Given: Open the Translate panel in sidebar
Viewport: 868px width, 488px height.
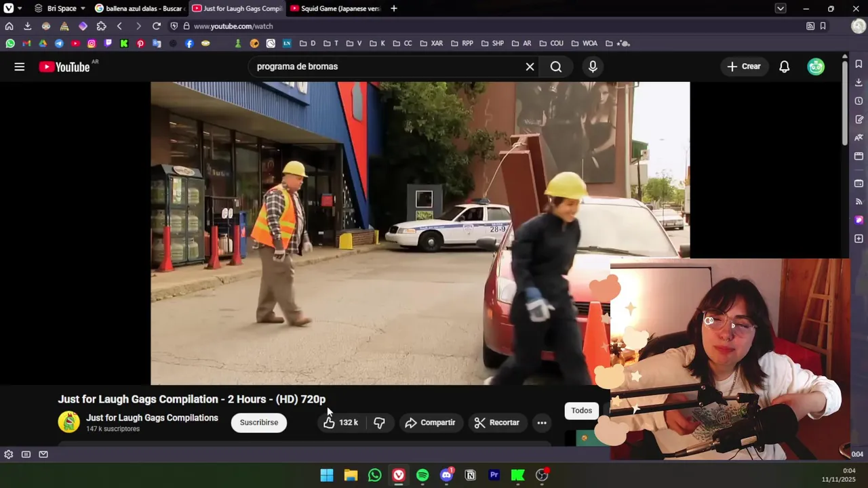Looking at the screenshot, I should [859, 138].
